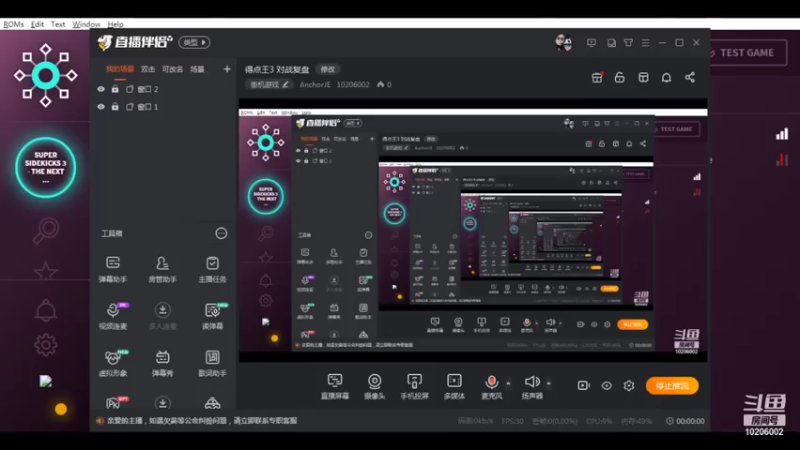Click the layout icon in the room header
Viewport: 800px width, 450px height.
(x=643, y=78)
